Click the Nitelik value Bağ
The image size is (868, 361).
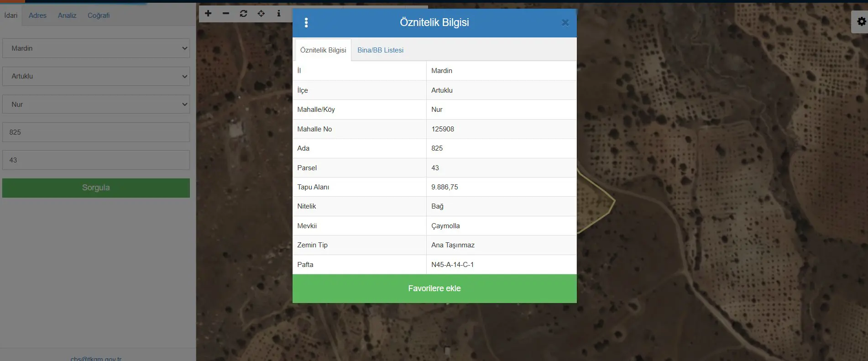pos(437,206)
